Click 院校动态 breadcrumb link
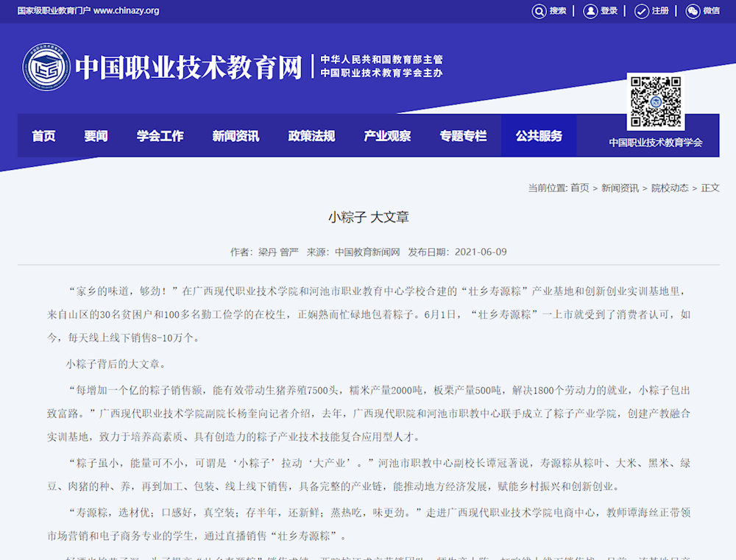 (670, 188)
